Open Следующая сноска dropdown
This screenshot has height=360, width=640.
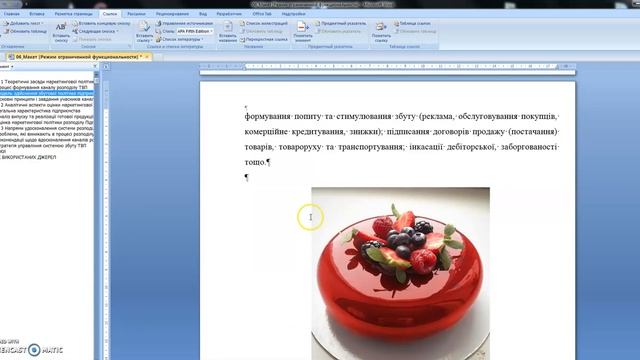coord(96,31)
